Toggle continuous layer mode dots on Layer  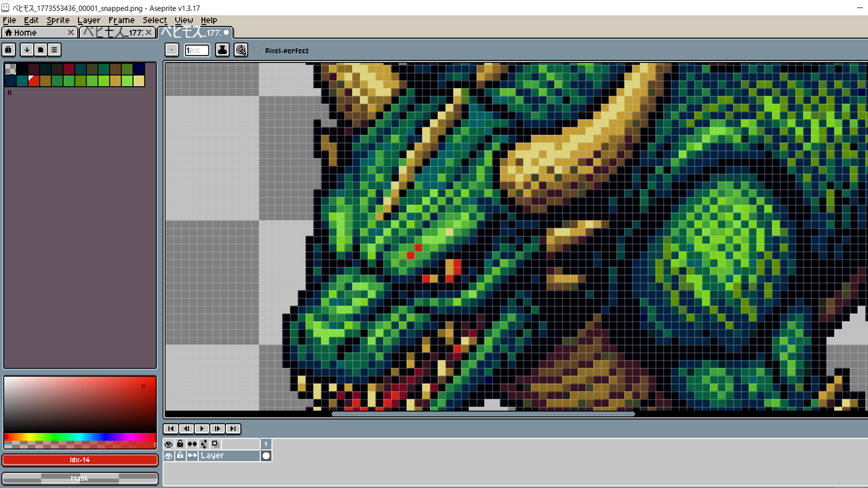tap(193, 455)
